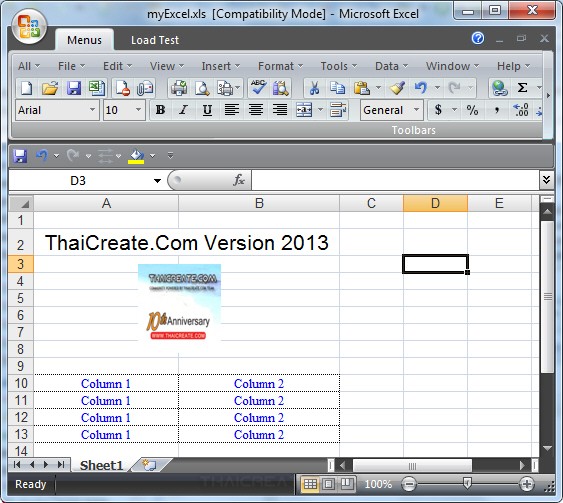Switch to the Load Test tab
The width and height of the screenshot is (563, 503).
point(155,40)
